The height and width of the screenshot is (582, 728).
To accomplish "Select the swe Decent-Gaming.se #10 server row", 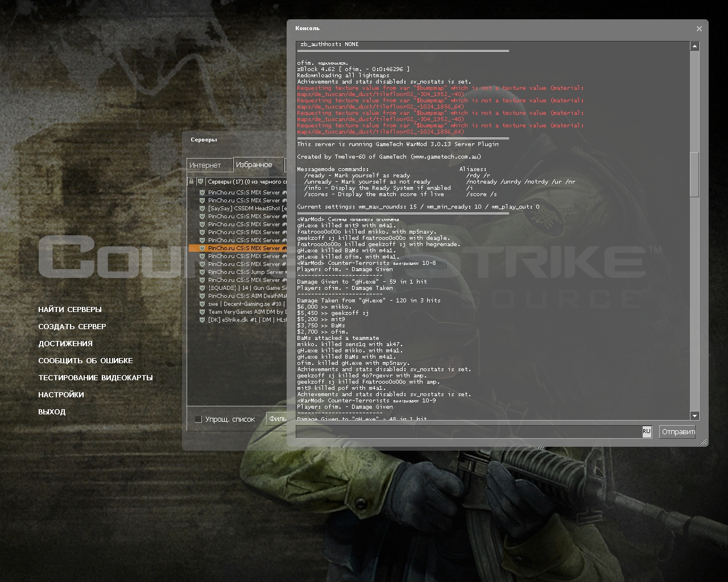I will [238, 304].
